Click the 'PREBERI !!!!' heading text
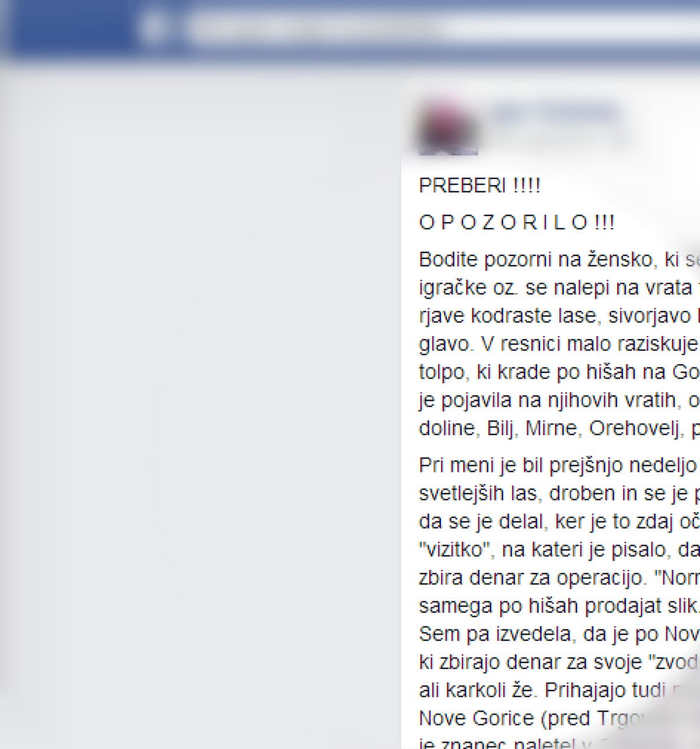 coord(480,186)
